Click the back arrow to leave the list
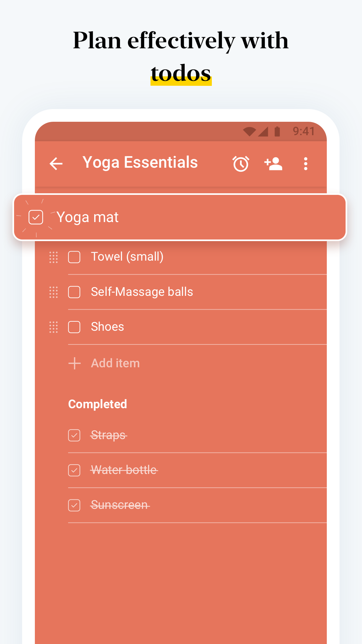 (x=56, y=164)
